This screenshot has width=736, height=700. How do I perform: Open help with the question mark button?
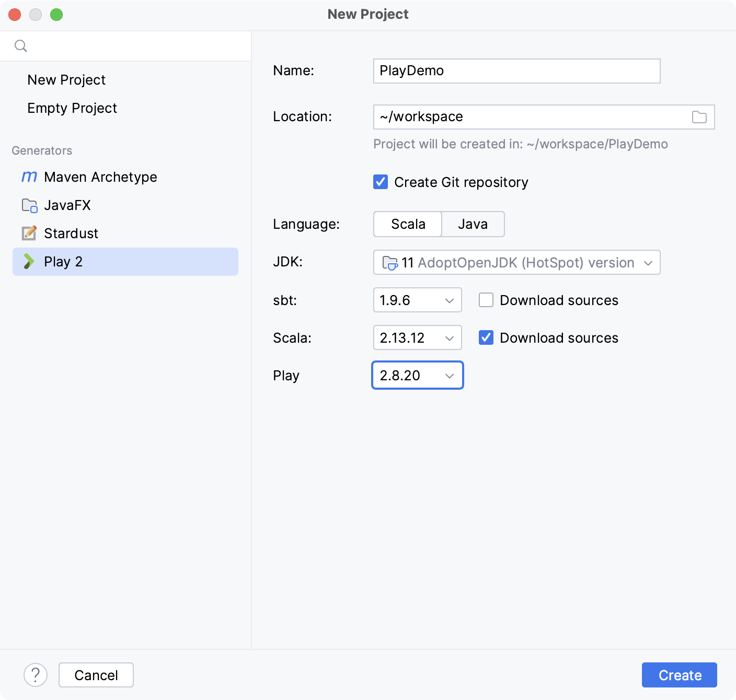[36, 675]
